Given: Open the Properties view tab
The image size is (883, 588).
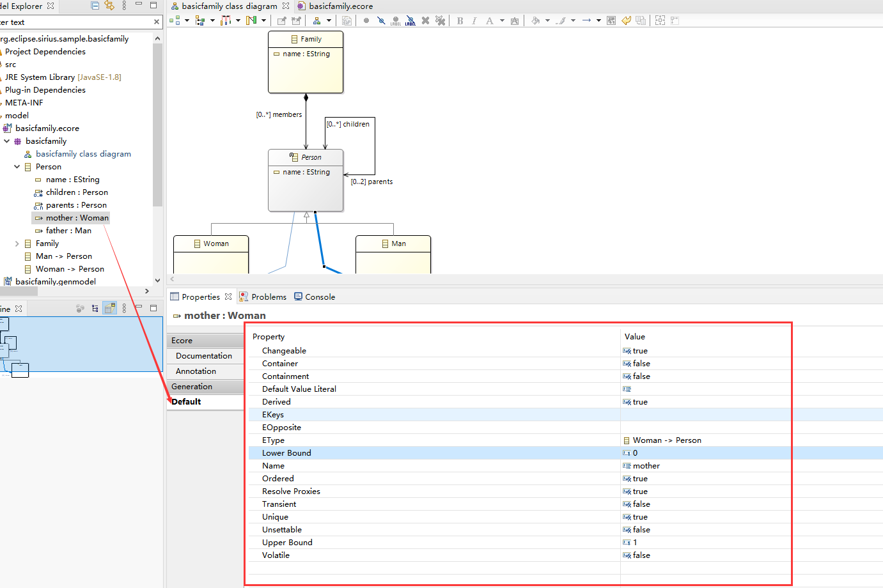Looking at the screenshot, I should point(201,297).
